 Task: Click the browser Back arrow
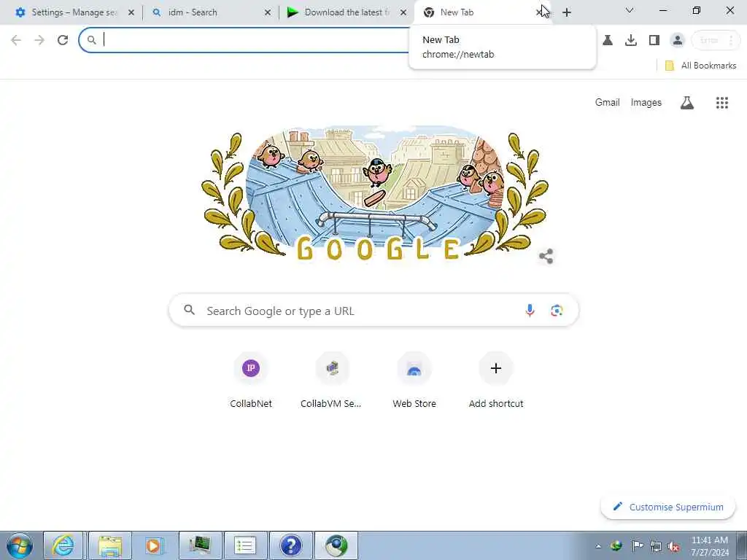tap(16, 40)
